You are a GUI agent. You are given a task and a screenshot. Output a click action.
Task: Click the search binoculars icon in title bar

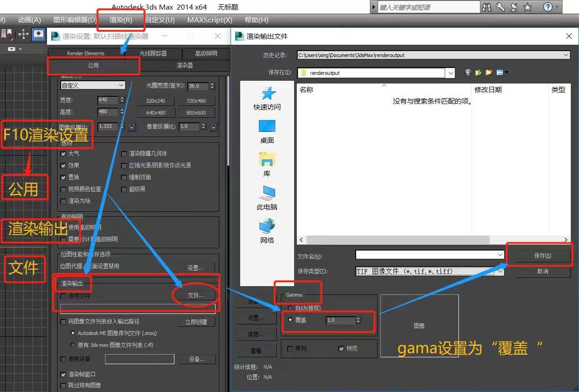(487, 7)
